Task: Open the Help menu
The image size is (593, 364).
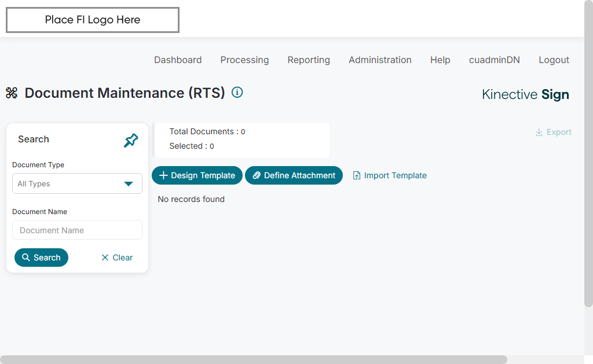Action: (440, 60)
